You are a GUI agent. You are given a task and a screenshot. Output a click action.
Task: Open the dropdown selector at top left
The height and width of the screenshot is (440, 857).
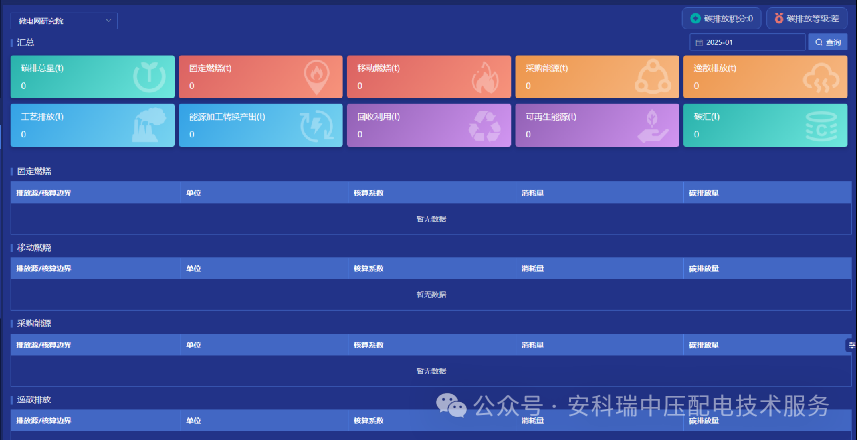tap(65, 20)
